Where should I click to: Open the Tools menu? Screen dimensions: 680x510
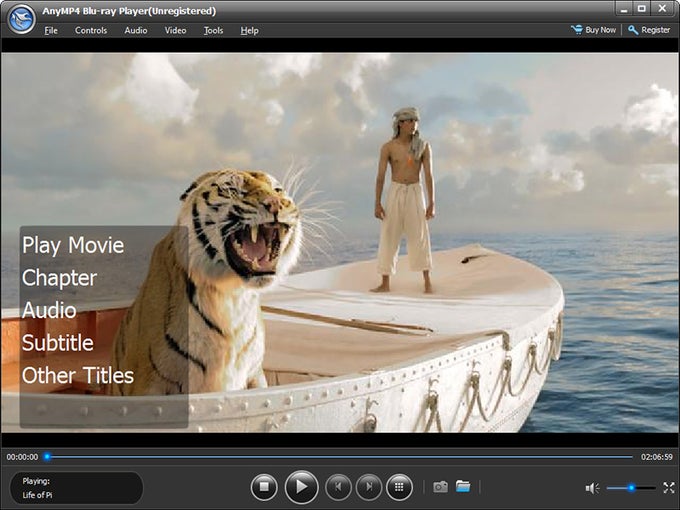[x=213, y=30]
